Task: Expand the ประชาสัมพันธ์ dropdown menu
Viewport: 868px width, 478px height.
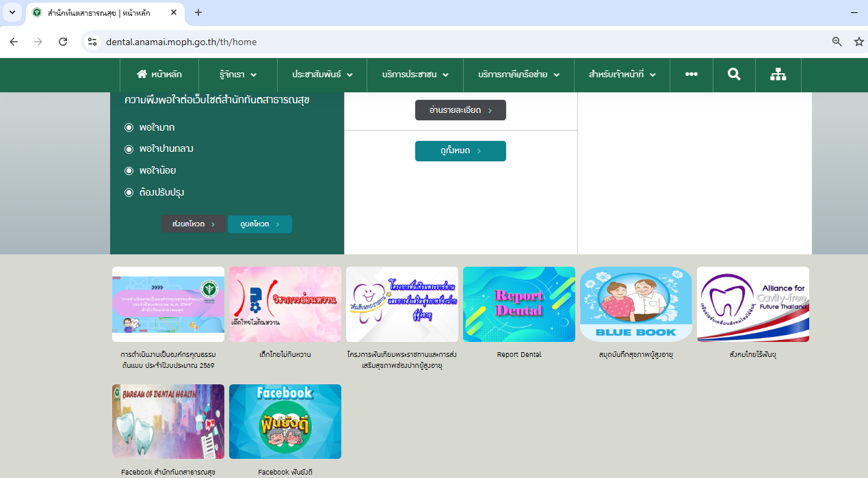Action: [x=322, y=75]
